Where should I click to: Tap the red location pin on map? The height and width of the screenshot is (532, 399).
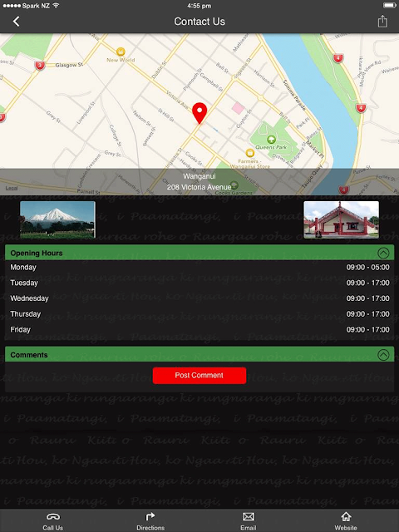199,113
